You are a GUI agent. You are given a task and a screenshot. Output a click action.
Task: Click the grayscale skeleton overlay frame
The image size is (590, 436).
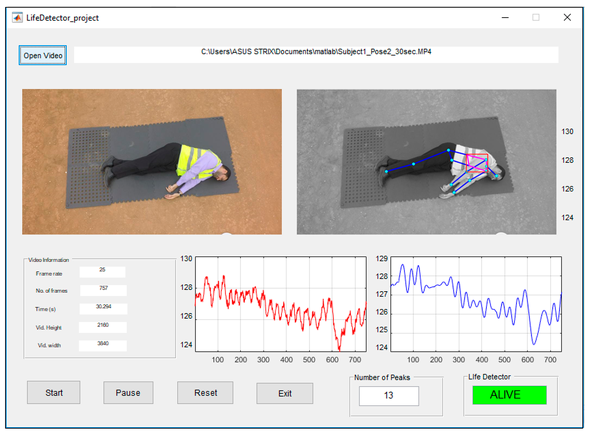point(426,162)
